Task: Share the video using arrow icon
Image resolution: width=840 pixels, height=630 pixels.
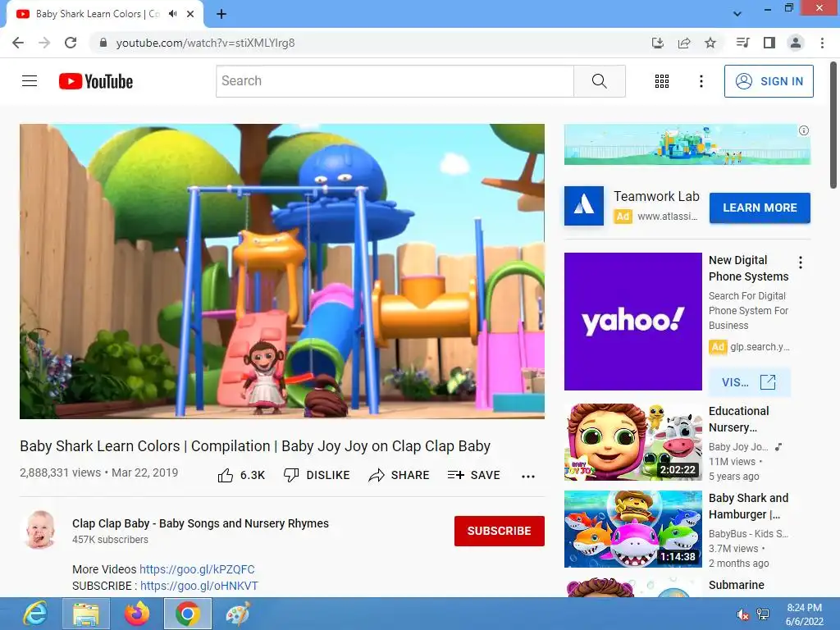Action: 399,475
